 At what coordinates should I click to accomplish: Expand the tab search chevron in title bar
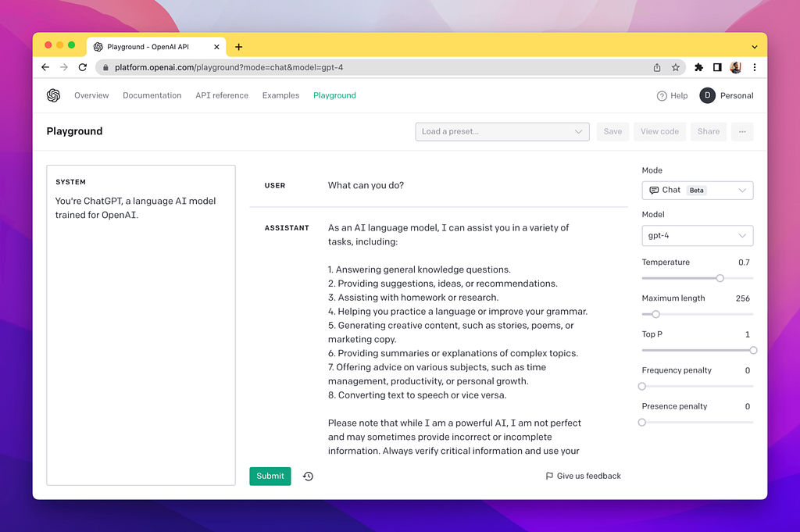coord(755,47)
